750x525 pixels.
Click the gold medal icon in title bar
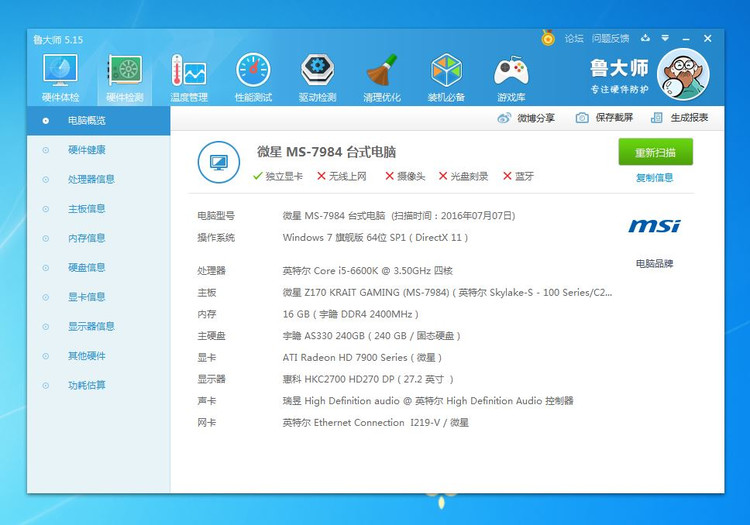tap(548, 38)
